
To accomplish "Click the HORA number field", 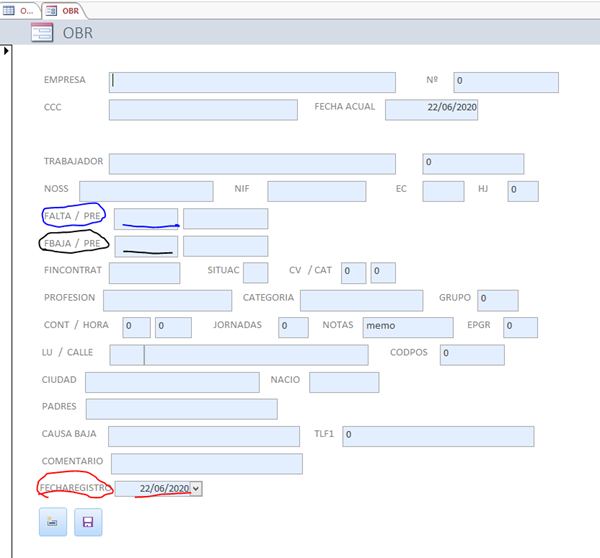I will click(173, 328).
